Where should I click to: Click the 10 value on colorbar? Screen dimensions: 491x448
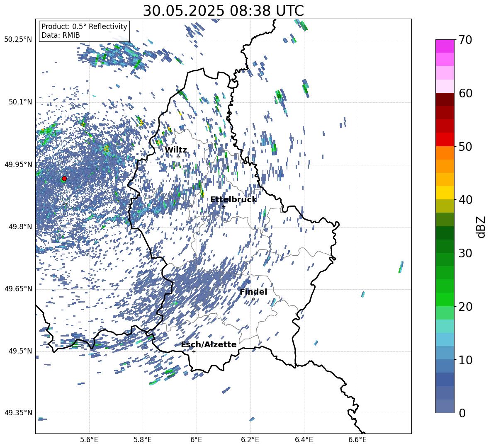[x=465, y=360]
